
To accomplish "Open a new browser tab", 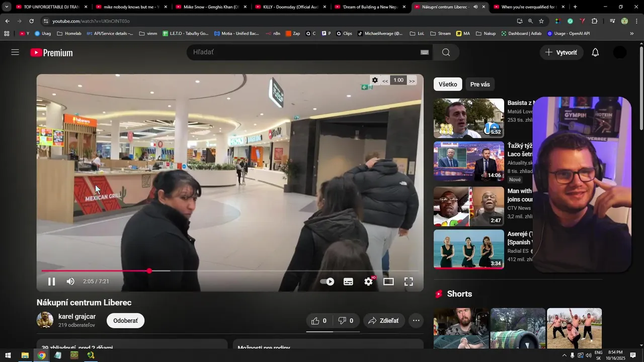I will coord(575,7).
